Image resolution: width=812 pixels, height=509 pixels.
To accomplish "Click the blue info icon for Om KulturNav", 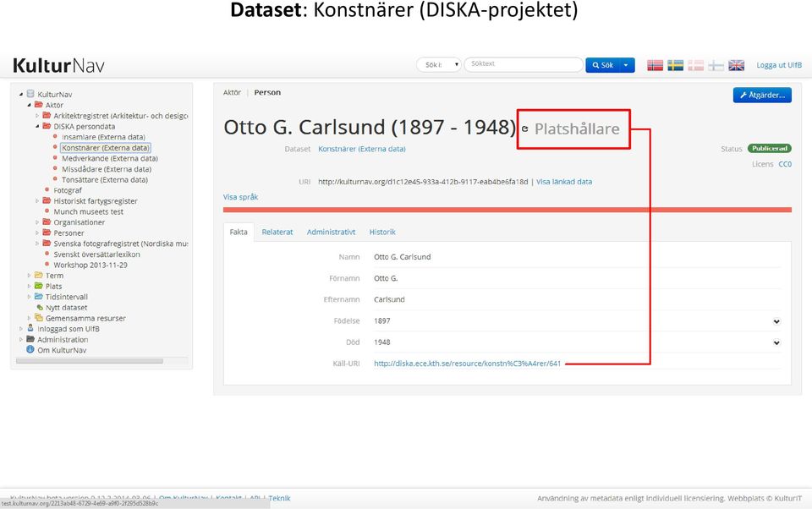I will tap(30, 349).
